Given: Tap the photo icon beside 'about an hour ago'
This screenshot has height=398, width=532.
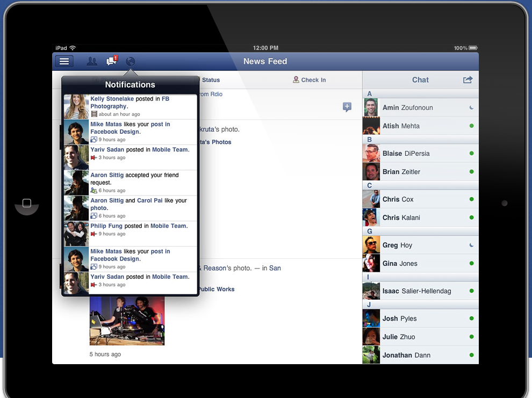Looking at the screenshot, I should pos(94,114).
